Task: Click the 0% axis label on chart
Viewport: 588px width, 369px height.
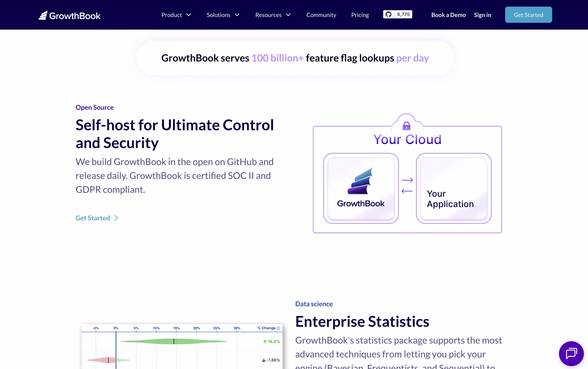Action: click(x=116, y=328)
